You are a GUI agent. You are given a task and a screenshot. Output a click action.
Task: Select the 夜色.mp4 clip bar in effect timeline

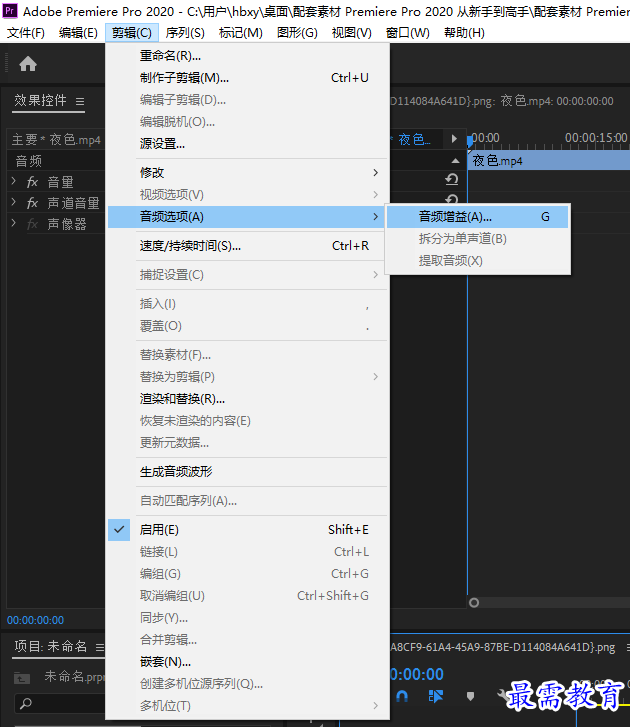(548, 161)
